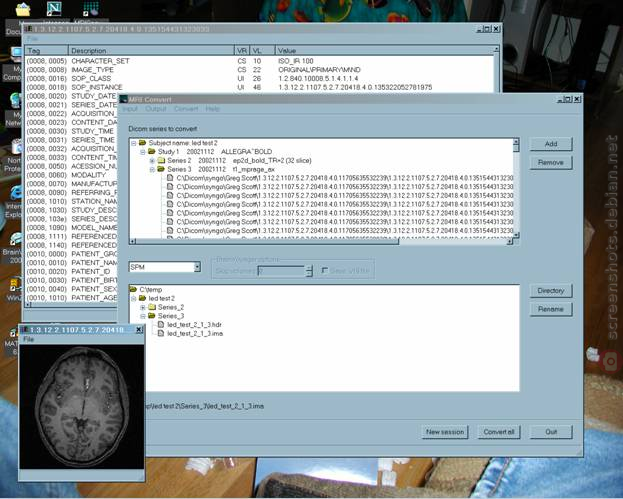
Task: Click the brain MRI slice image
Action: click(81, 407)
